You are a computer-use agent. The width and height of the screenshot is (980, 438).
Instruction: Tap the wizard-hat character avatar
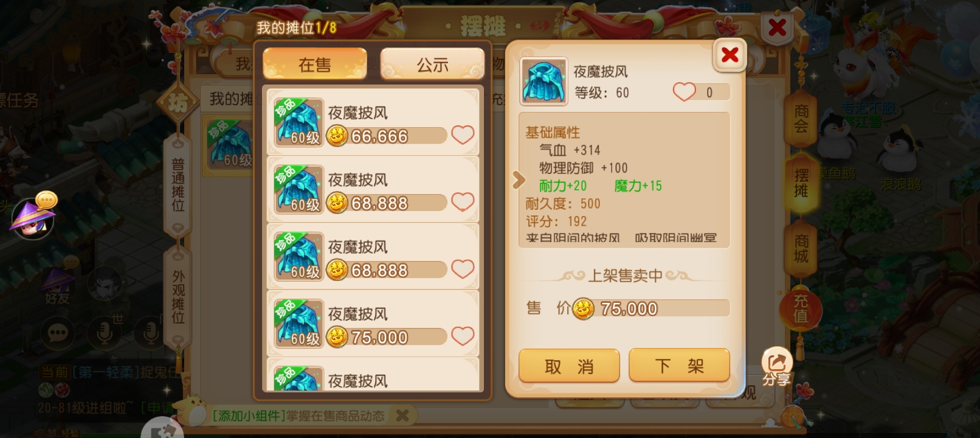pyautogui.click(x=32, y=219)
